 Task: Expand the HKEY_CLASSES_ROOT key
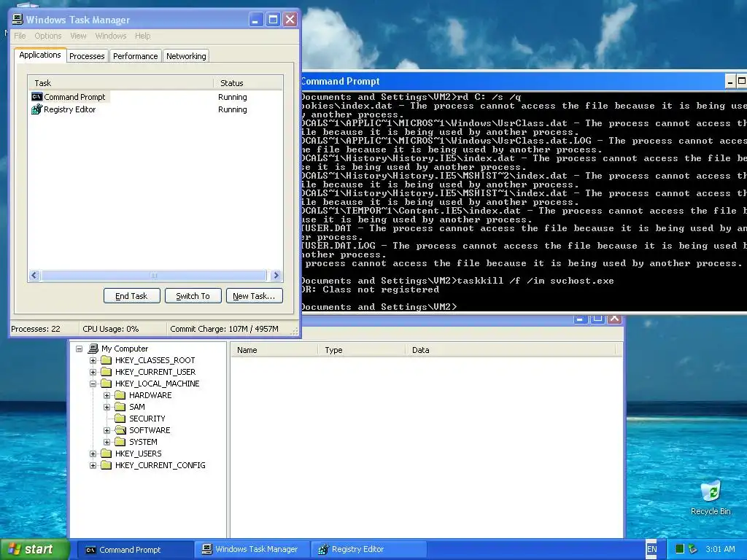click(93, 360)
